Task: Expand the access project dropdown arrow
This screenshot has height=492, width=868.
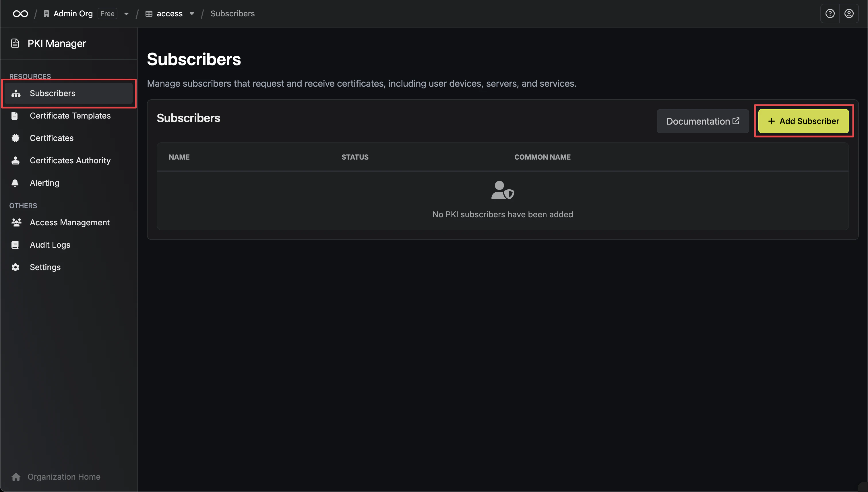Action: tap(191, 14)
